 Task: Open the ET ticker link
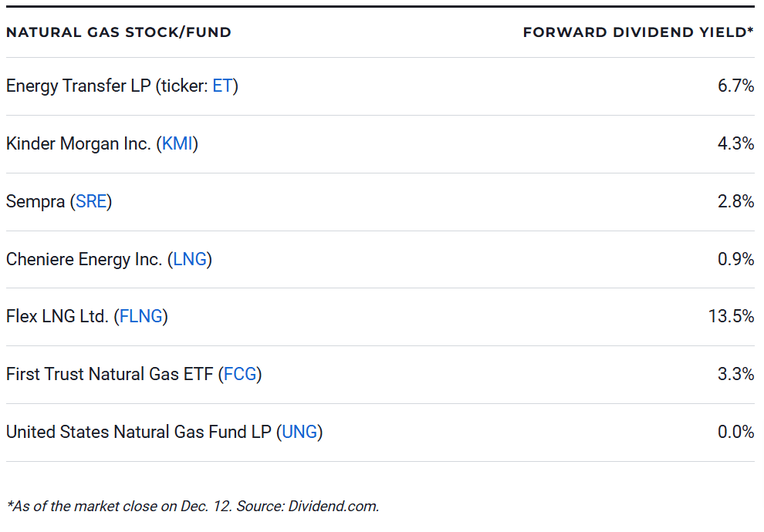pos(221,86)
